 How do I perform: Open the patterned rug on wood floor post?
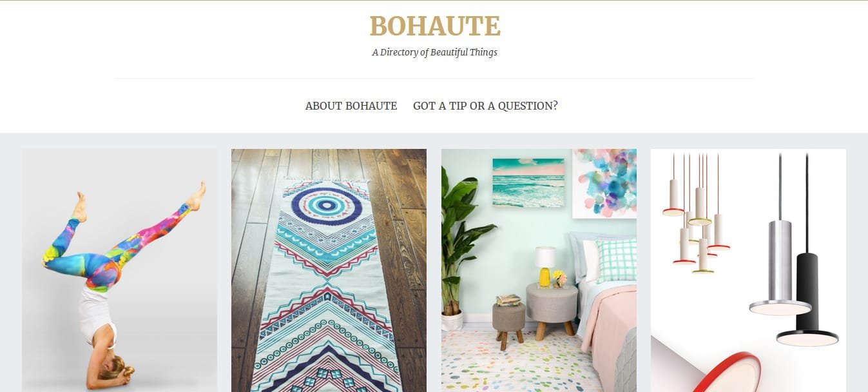tap(329, 270)
